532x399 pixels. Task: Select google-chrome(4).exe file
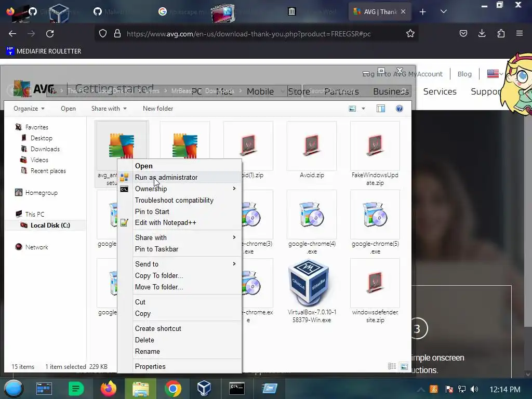(312, 222)
